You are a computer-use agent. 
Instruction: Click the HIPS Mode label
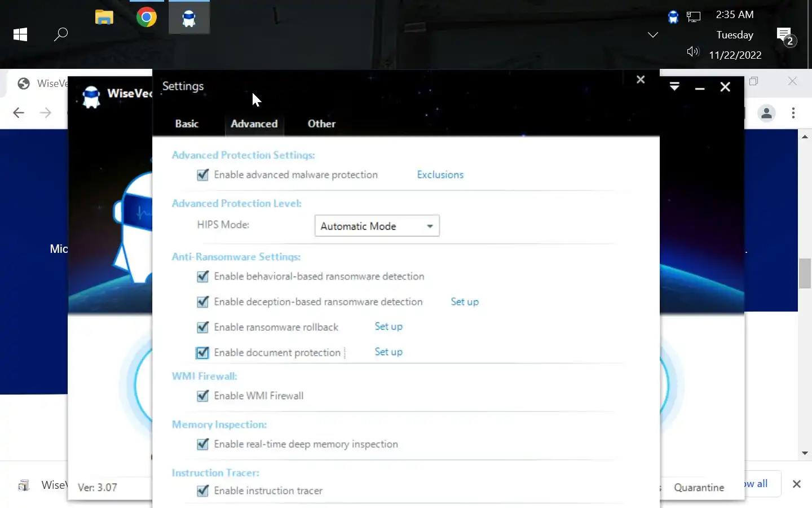tap(223, 225)
